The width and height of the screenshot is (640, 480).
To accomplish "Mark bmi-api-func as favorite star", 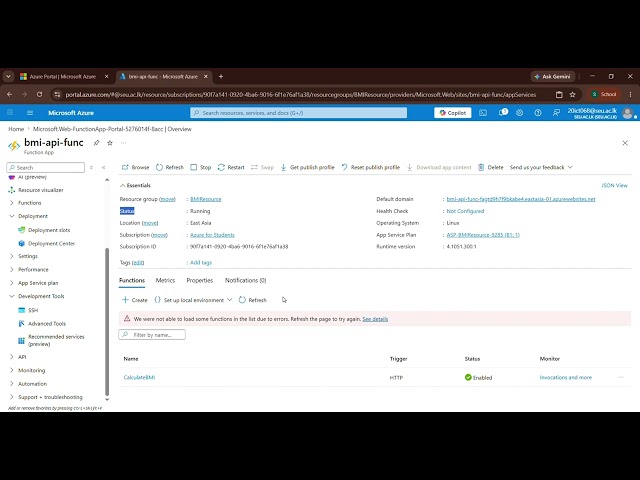I will [110, 143].
